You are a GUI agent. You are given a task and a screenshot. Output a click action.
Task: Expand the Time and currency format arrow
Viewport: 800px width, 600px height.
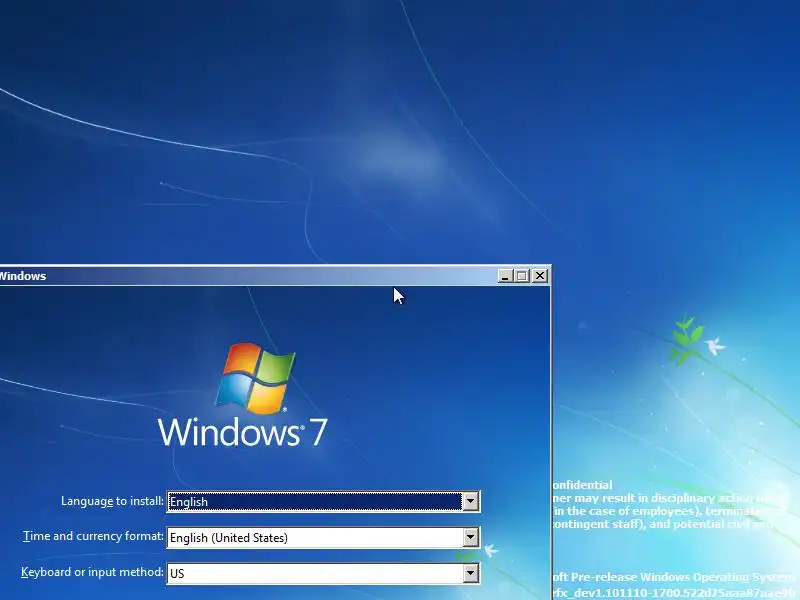point(470,537)
